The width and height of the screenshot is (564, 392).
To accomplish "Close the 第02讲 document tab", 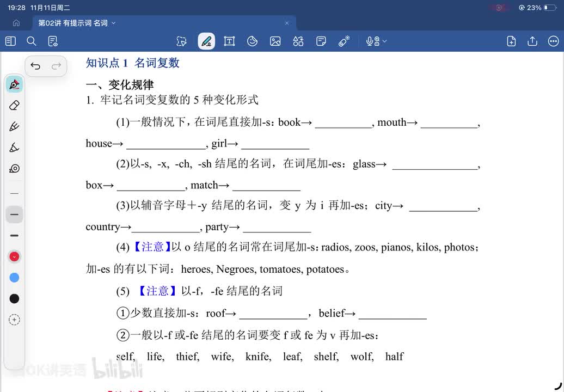I will [287, 23].
